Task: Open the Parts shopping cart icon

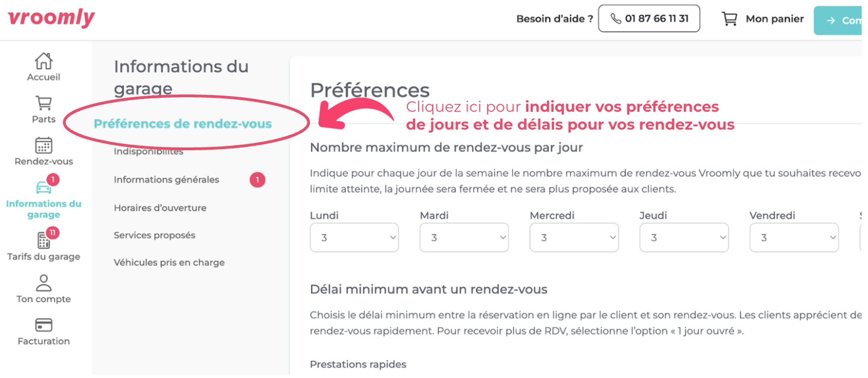Action: [43, 103]
